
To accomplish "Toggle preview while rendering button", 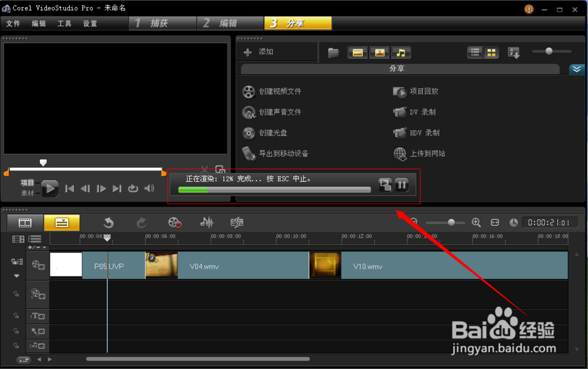I will pos(385,185).
